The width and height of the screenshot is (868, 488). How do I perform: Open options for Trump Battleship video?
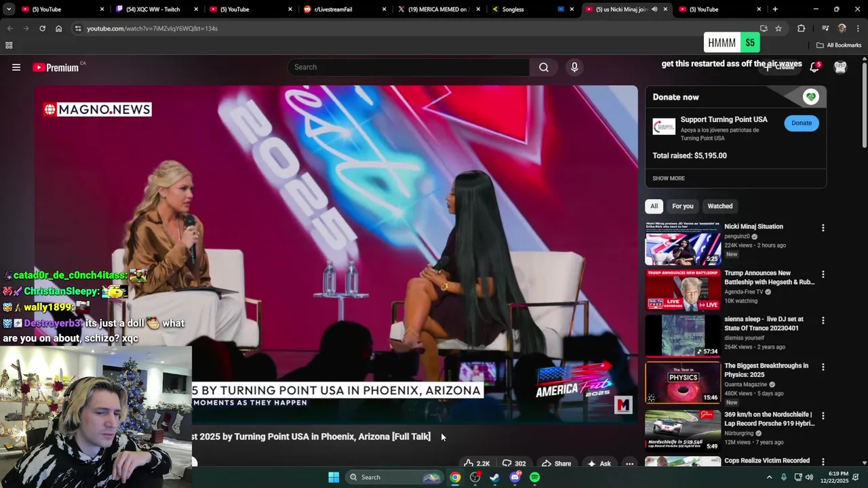823,274
